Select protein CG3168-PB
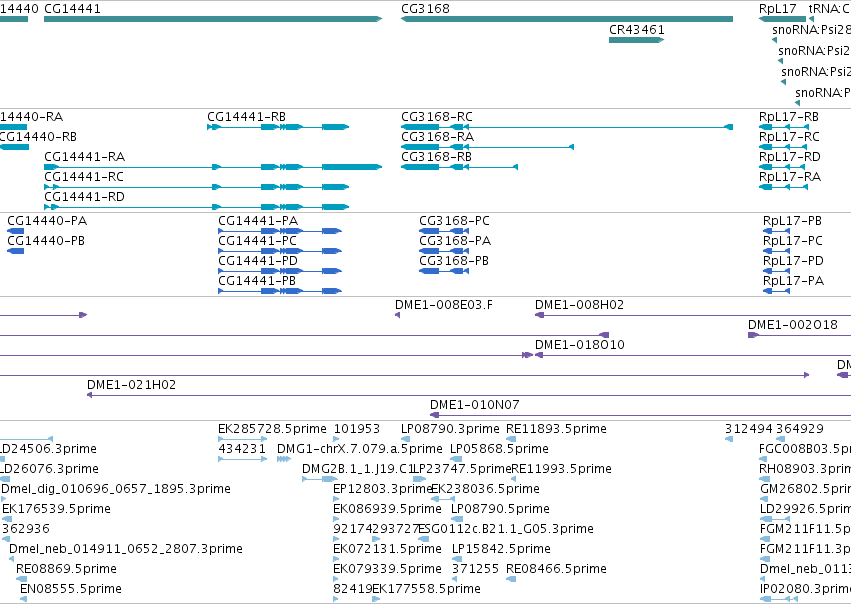851x604 pixels. click(444, 271)
